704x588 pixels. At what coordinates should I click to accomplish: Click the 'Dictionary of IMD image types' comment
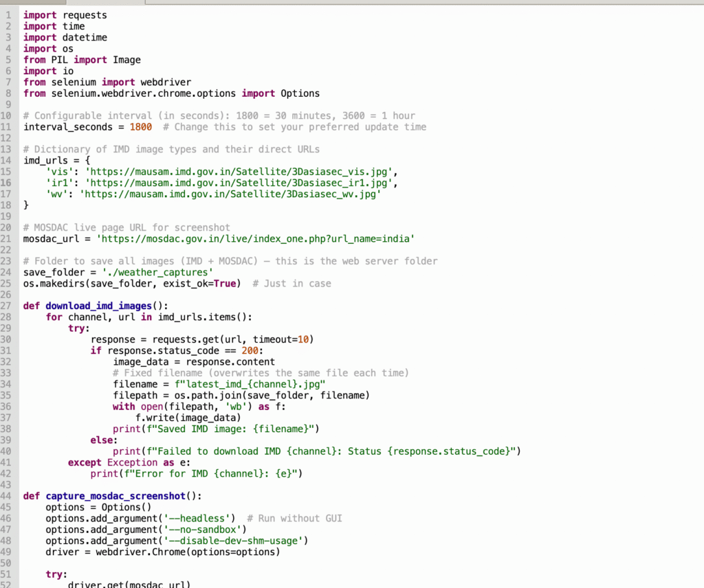tap(171, 149)
